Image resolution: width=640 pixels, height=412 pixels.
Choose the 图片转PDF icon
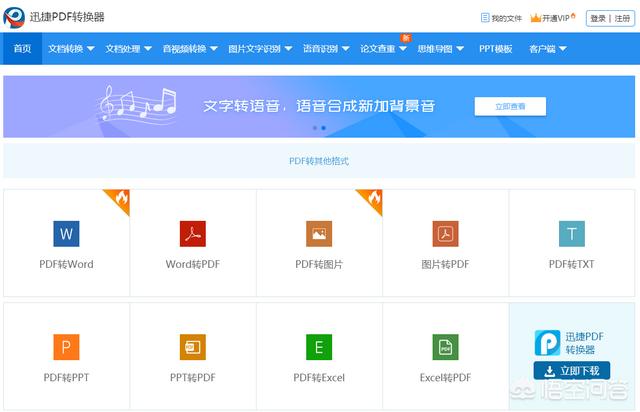445,234
